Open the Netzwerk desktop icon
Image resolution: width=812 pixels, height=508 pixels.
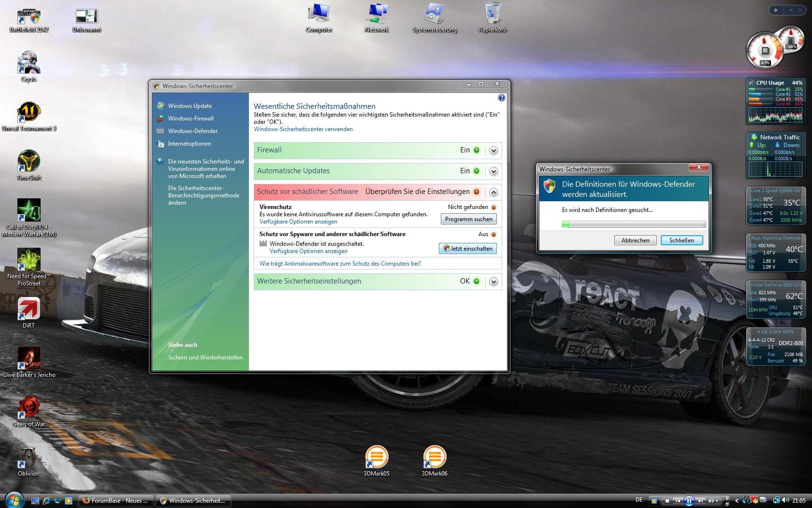(377, 18)
